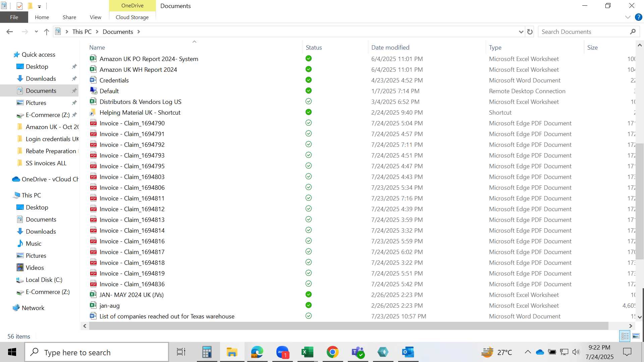Sort by Date modified column header

(x=390, y=48)
